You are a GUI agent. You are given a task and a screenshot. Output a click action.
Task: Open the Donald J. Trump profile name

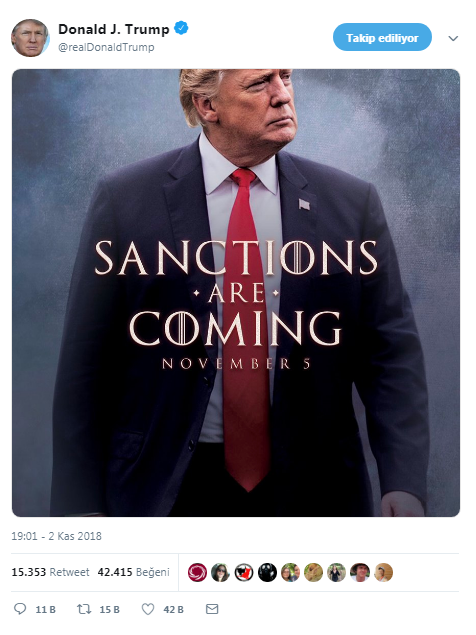tap(114, 29)
